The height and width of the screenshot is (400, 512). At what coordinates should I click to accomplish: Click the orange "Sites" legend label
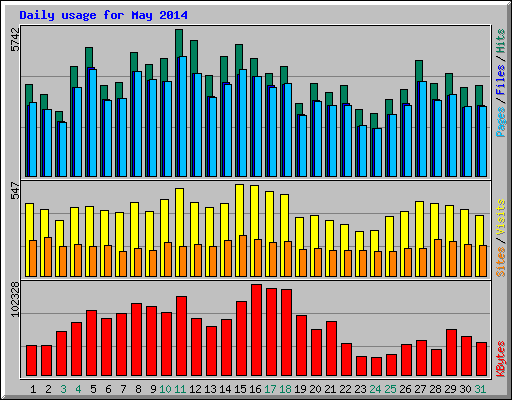click(501, 262)
